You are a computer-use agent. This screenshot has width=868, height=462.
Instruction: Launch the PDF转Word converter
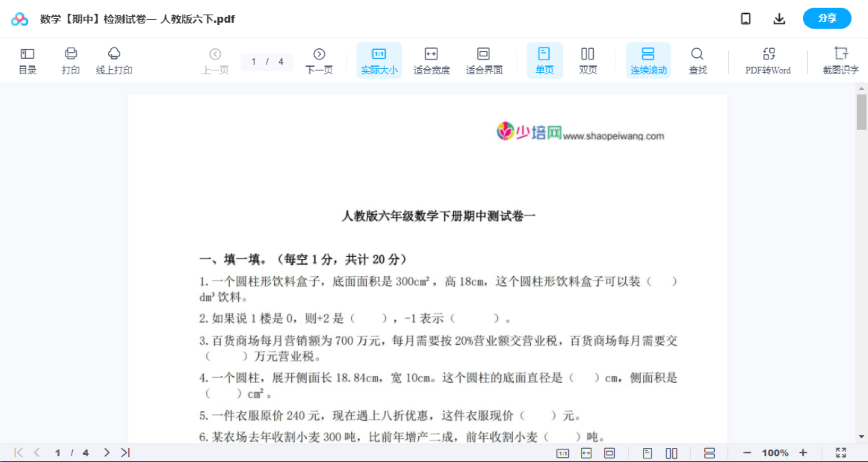pyautogui.click(x=767, y=60)
